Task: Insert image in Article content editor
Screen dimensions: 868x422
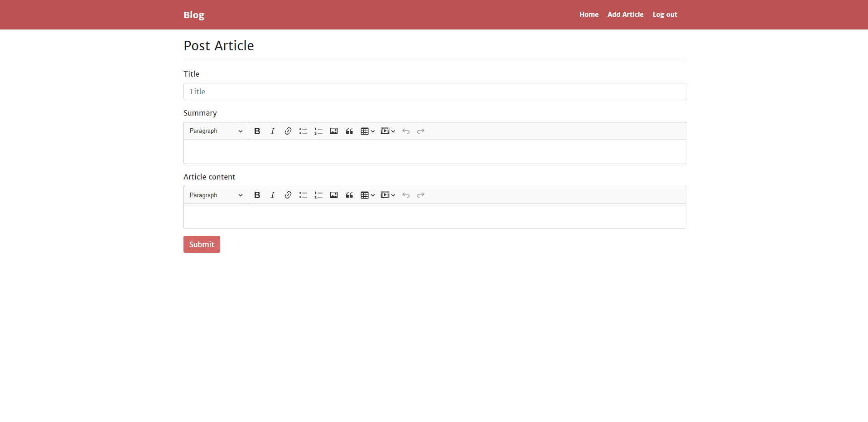Action: coord(334,195)
